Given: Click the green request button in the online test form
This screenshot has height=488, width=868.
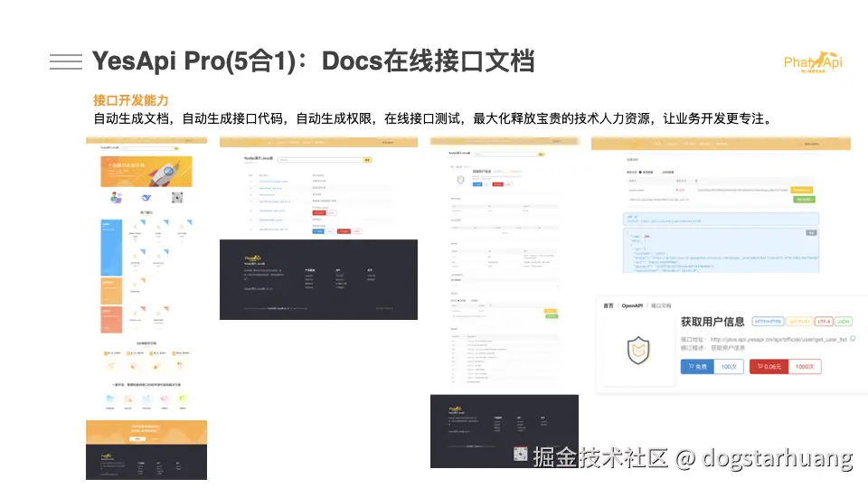Looking at the screenshot, I should point(805,199).
